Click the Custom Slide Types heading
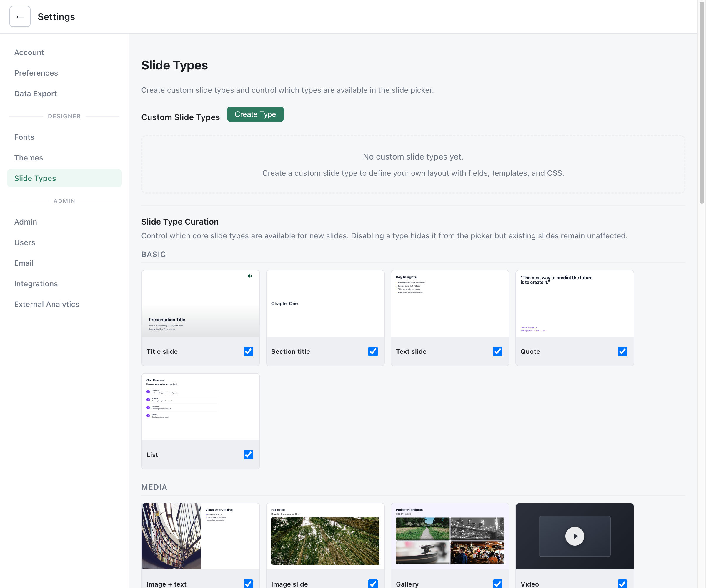Image resolution: width=706 pixels, height=588 pixels. pyautogui.click(x=181, y=117)
